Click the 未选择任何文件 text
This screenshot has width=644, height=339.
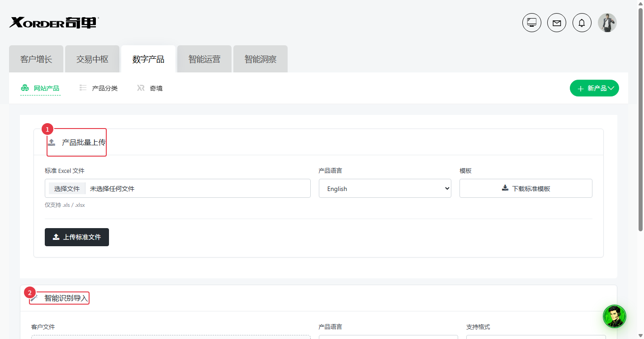click(112, 189)
